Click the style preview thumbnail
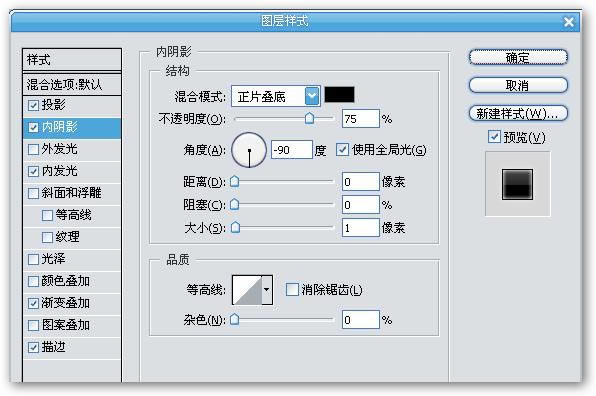The height and width of the screenshot is (396, 596). tap(517, 184)
